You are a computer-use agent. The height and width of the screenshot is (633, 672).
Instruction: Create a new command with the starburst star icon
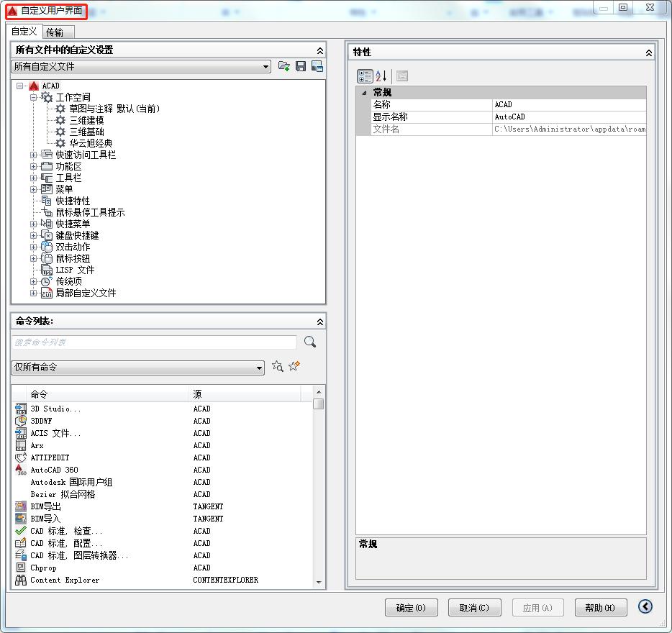(294, 365)
